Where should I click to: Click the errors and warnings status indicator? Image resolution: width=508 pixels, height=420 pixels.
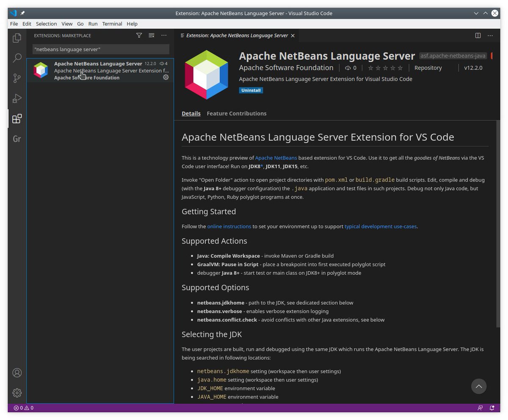tap(24, 408)
